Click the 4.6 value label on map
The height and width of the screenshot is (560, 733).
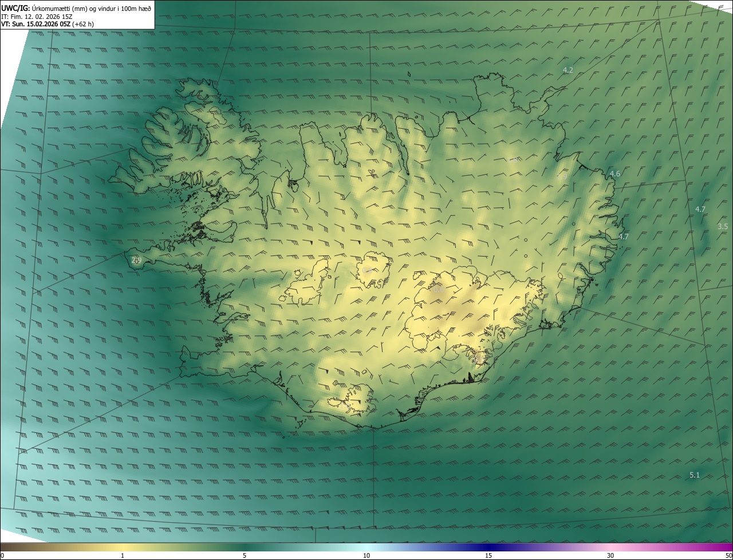[x=615, y=173]
